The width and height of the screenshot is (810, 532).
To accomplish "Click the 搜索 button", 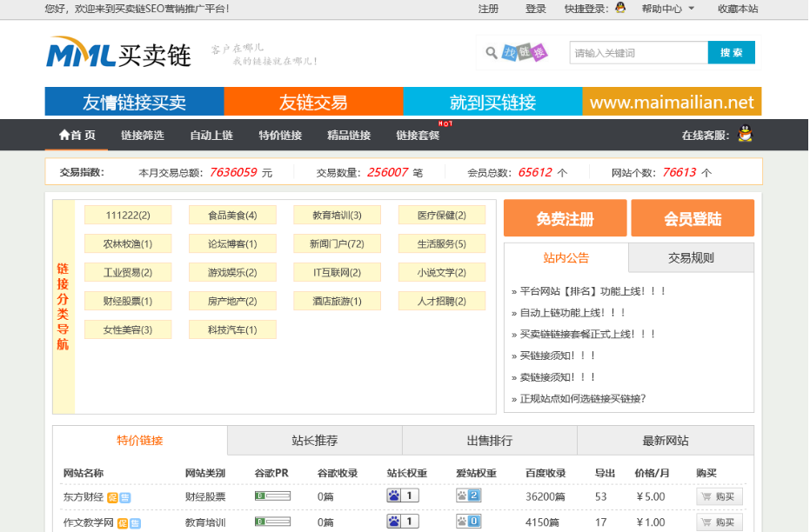I will (x=731, y=53).
